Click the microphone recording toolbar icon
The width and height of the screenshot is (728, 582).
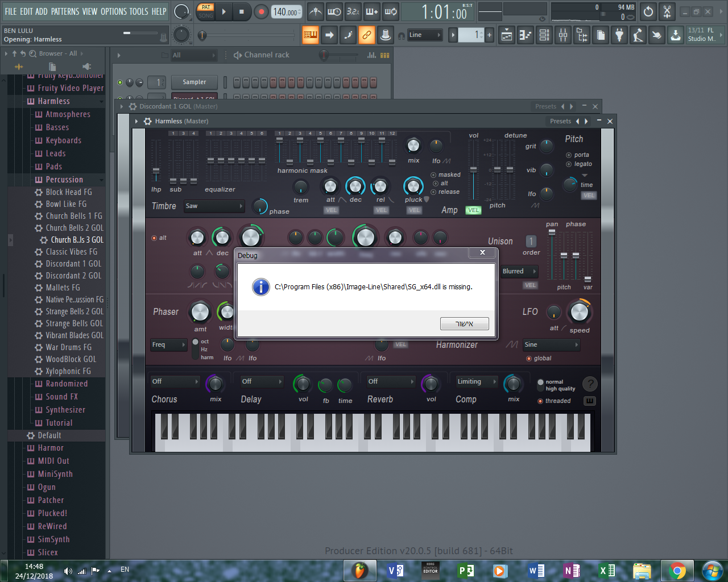638,35
